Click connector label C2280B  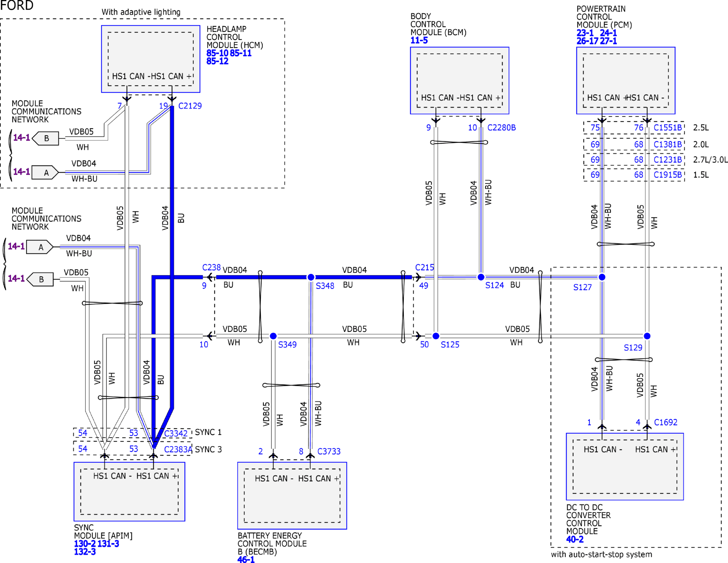pyautogui.click(x=501, y=128)
